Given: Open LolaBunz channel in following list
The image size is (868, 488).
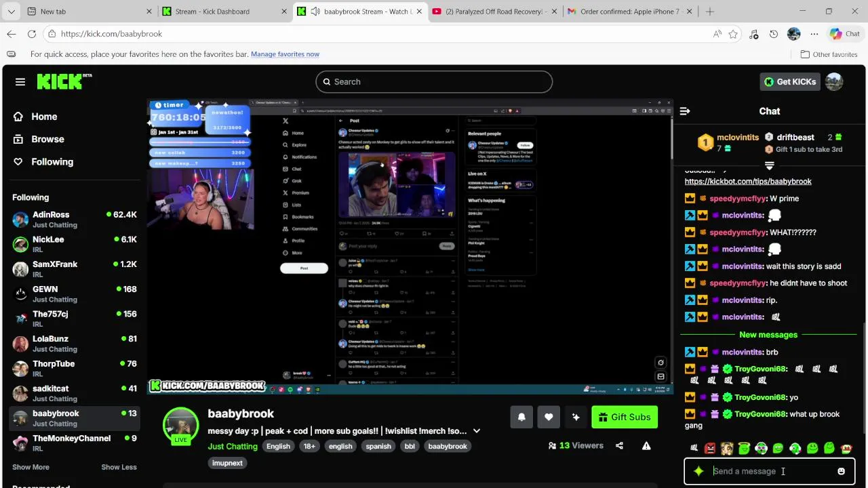Looking at the screenshot, I should point(75,344).
